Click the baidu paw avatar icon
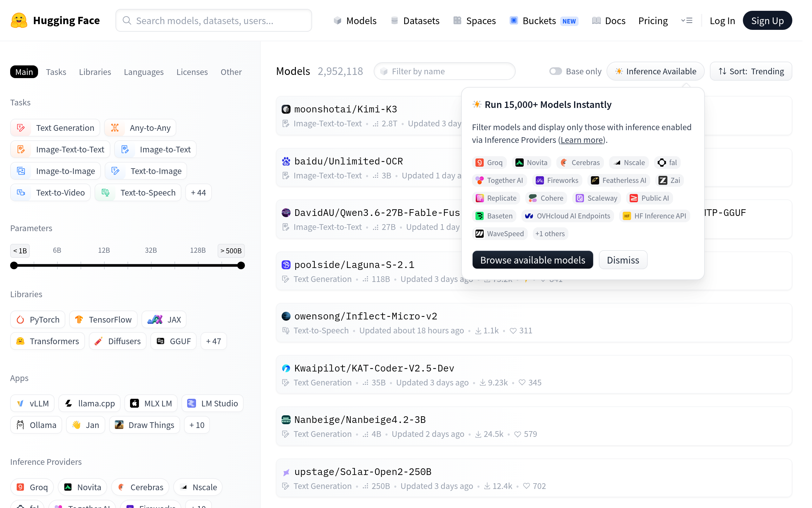812x508 pixels. coord(286,161)
